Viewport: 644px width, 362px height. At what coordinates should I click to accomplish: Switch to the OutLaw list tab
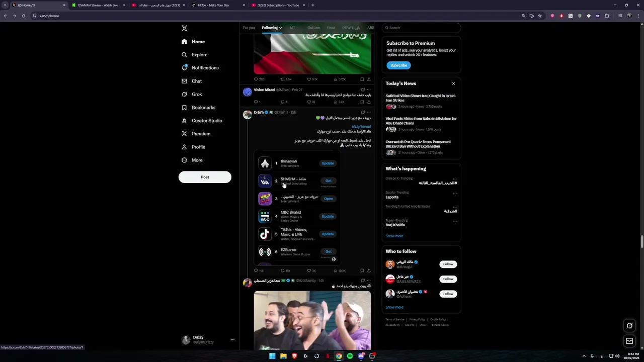pos(313,28)
